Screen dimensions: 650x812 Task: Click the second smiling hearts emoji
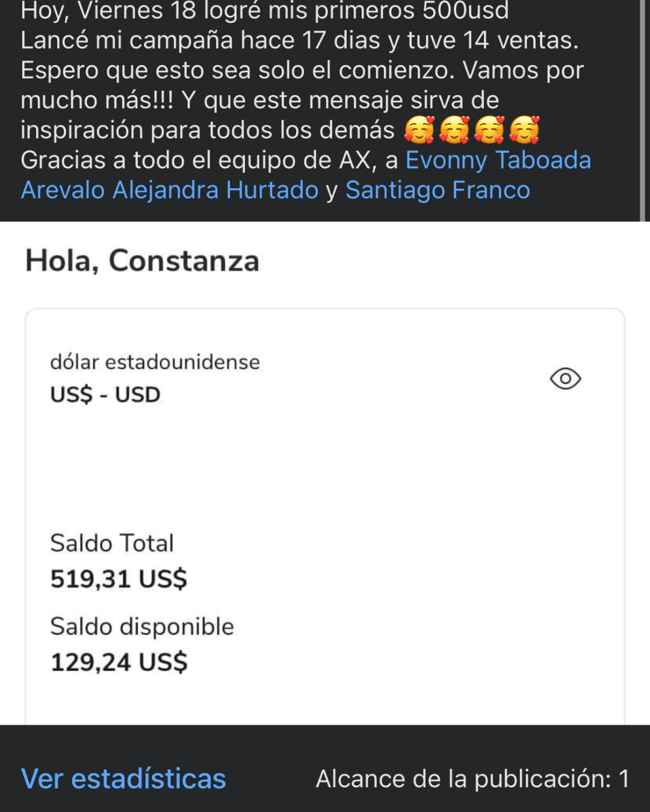[x=454, y=131]
